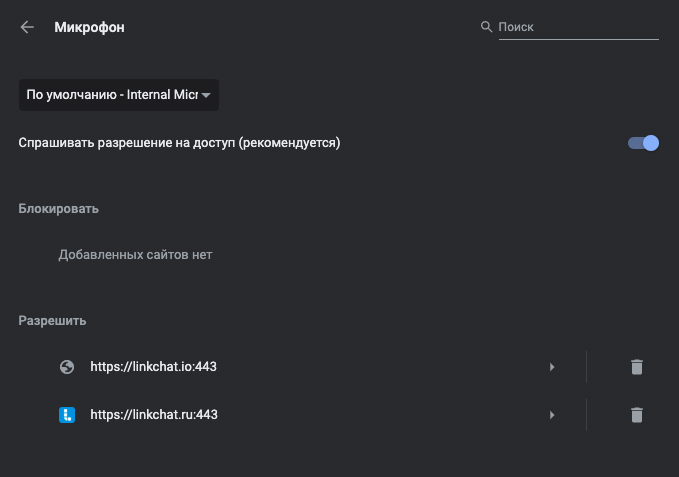Focus the Поиск search field
Screen dimensions: 679x477
tap(579, 27)
